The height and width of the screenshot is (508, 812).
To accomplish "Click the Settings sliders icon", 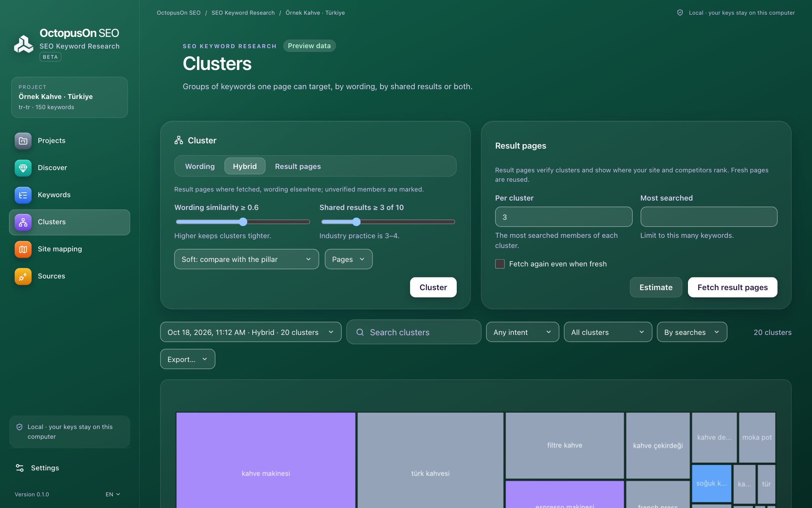I will pyautogui.click(x=20, y=468).
